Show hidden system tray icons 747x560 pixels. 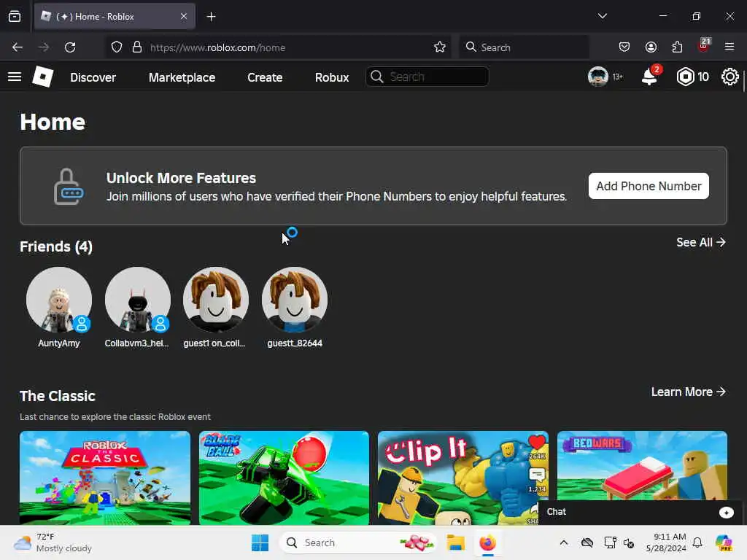[564, 542]
